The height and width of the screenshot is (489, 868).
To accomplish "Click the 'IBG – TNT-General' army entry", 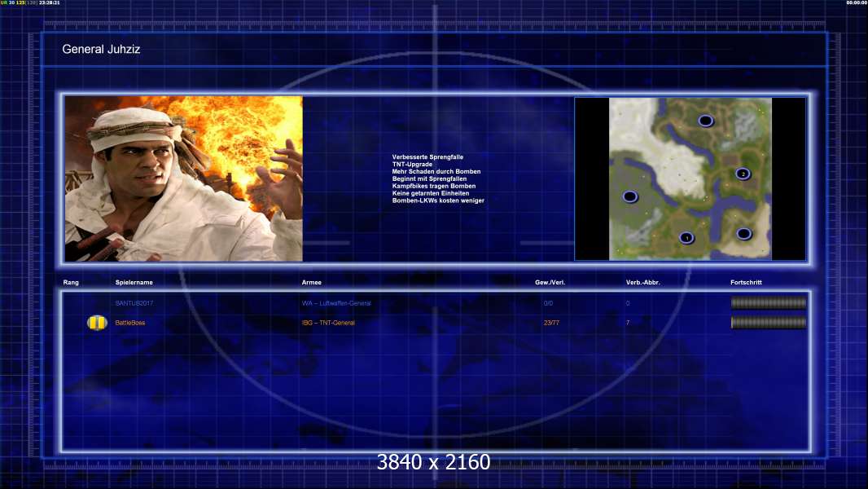I will tap(328, 323).
